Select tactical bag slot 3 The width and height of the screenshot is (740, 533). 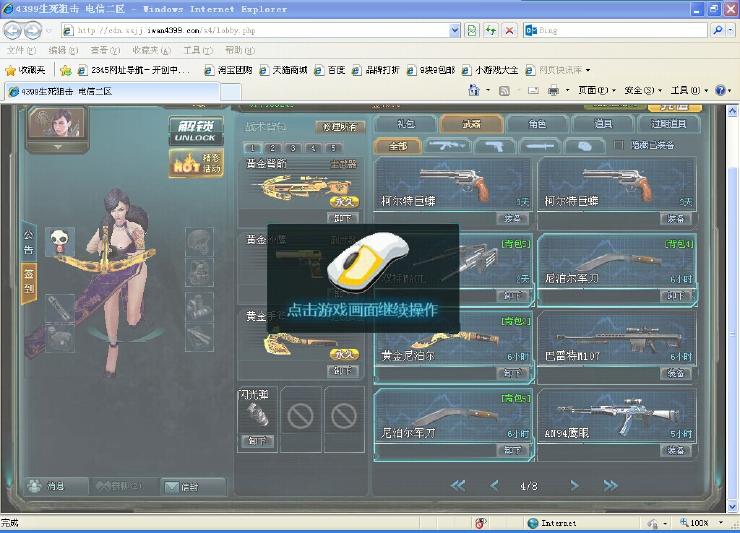(x=293, y=148)
